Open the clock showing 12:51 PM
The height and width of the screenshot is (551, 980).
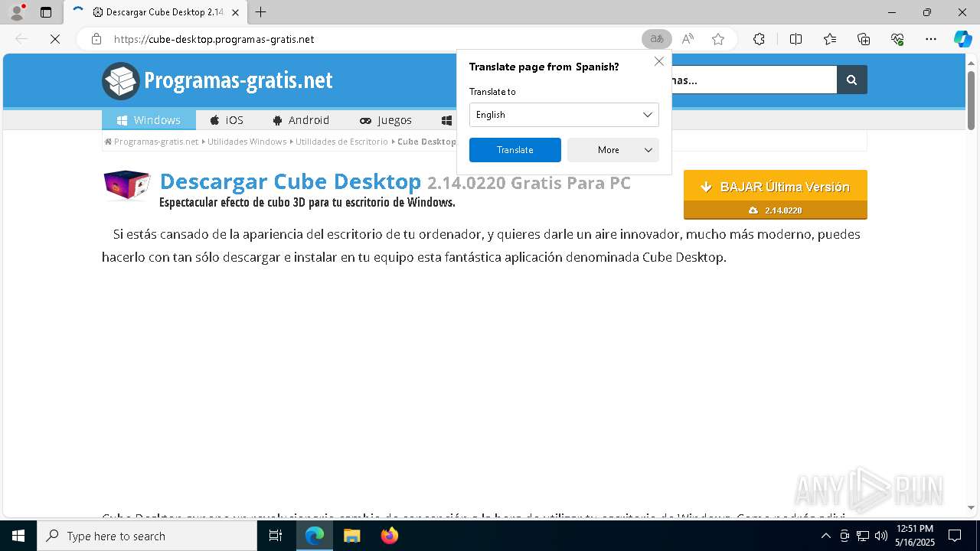[x=914, y=536]
